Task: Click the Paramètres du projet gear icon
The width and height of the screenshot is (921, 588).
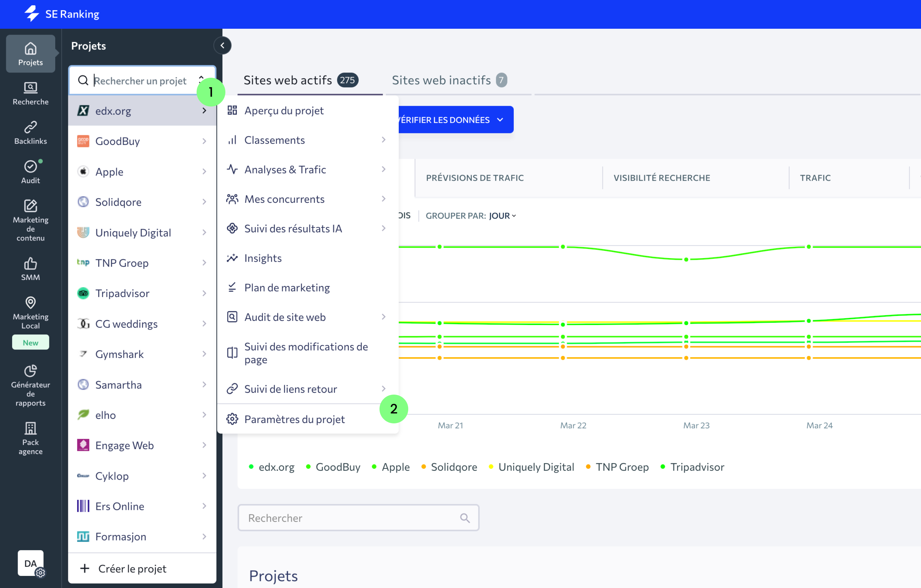Action: (x=232, y=419)
